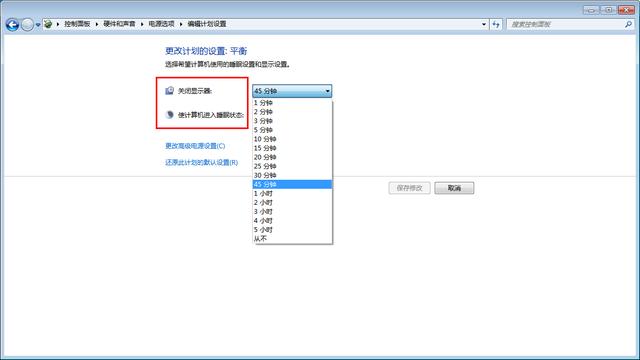This screenshot has height=360, width=640.
Task: Refresh the page with the refresh button
Action: [x=496, y=24]
